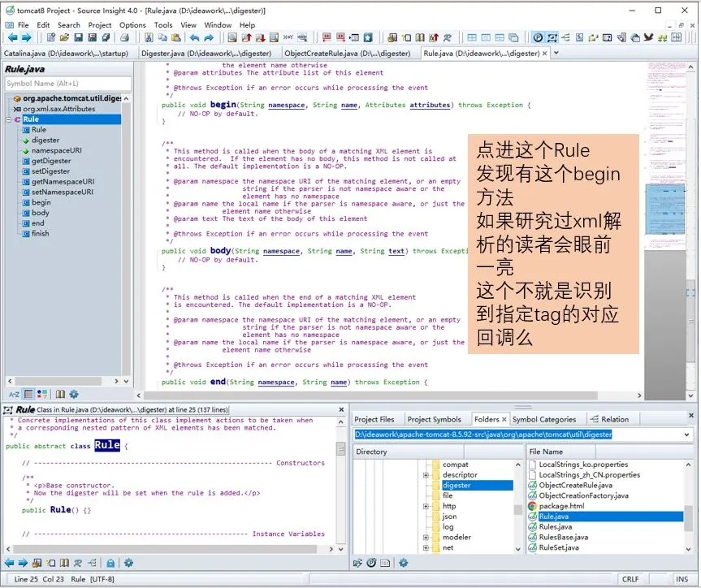This screenshot has height=588, width=701.
Task: Click the Replace X-to-Y icon in the toolbar
Action: [x=288, y=37]
